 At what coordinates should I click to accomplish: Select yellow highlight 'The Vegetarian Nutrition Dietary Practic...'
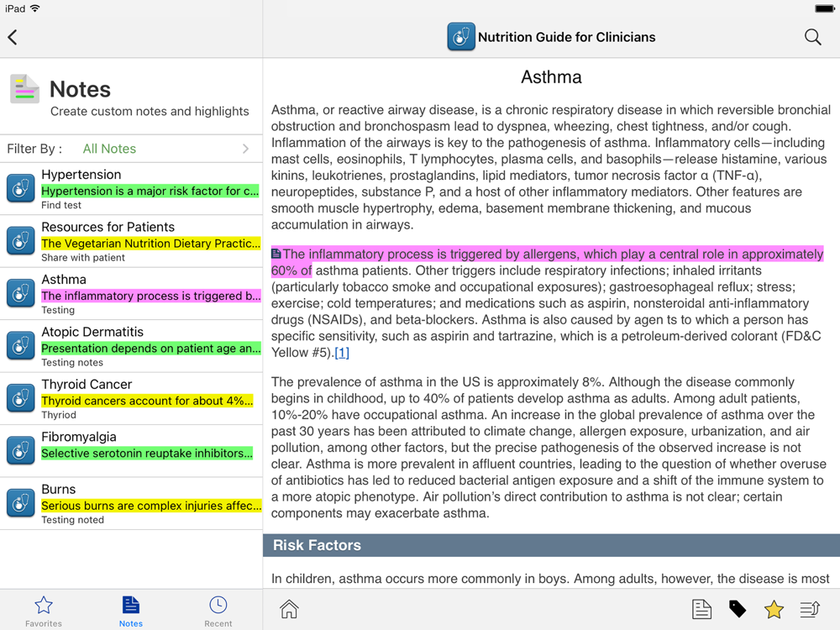151,244
